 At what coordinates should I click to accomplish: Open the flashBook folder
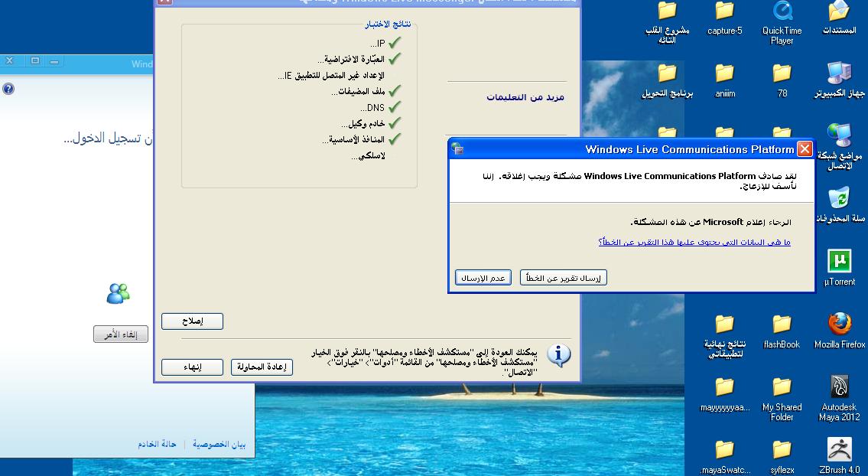click(782, 332)
